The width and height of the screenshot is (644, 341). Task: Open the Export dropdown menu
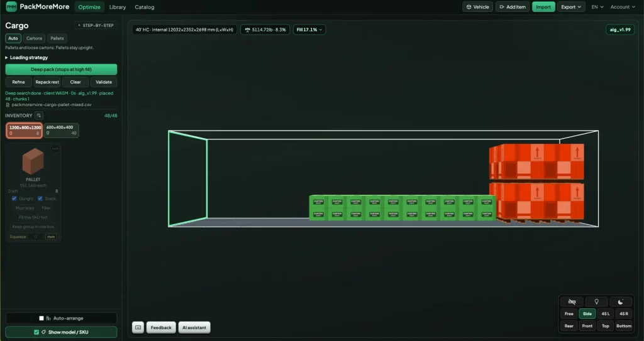point(571,7)
